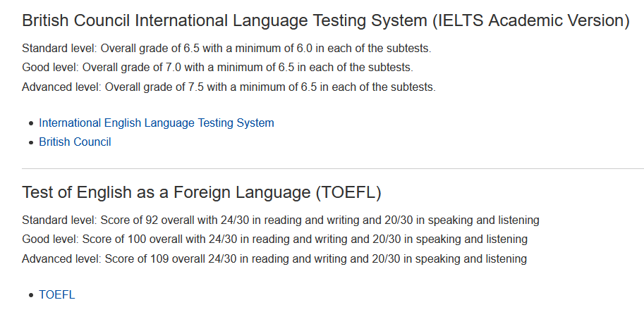Click the TOEFL Good level score 100 line
The image size is (644, 312).
[275, 239]
